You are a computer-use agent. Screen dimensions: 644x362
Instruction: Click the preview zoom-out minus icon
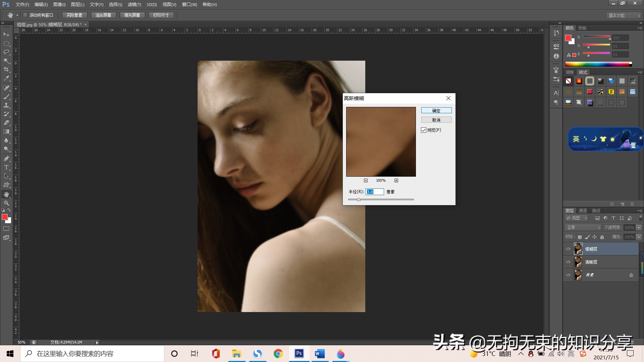point(366,180)
